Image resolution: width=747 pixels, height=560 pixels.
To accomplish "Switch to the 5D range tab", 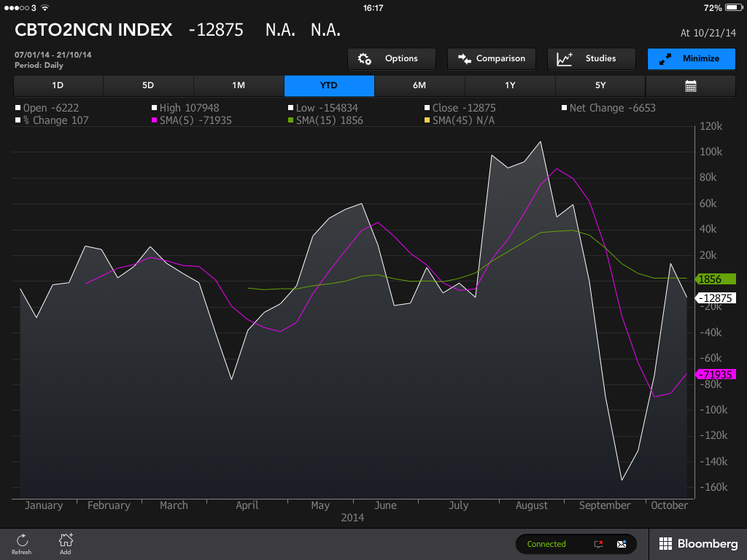I will coord(148,85).
